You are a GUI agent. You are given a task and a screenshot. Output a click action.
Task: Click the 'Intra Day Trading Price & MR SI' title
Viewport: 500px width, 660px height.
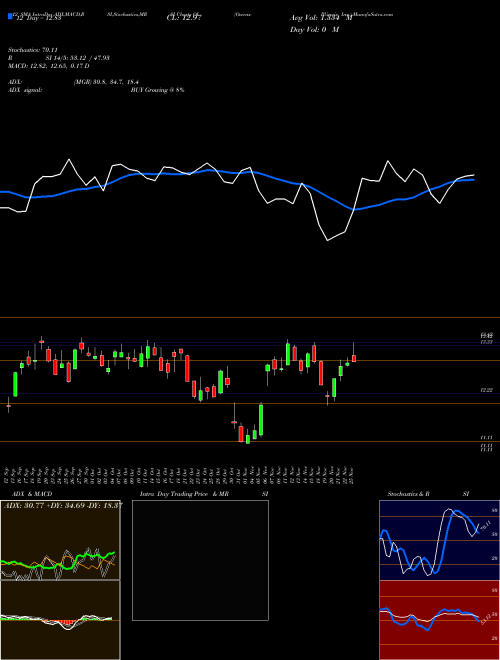204,494
